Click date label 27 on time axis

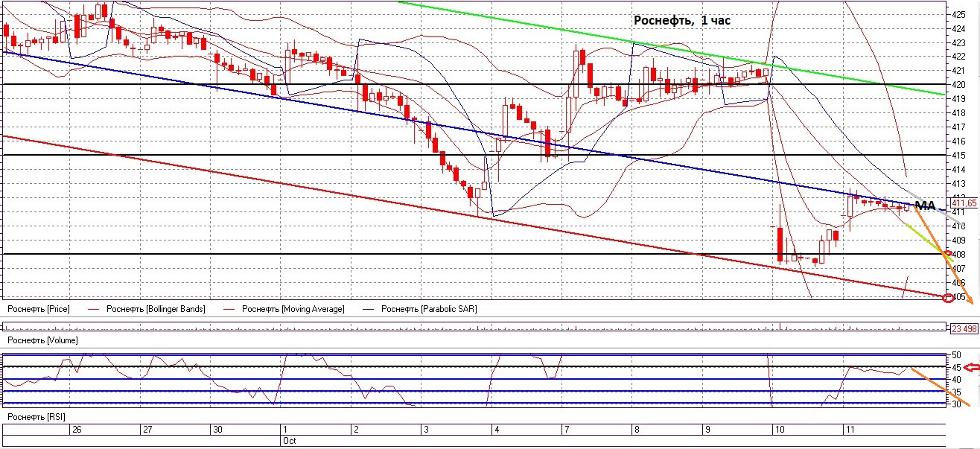pos(147,430)
